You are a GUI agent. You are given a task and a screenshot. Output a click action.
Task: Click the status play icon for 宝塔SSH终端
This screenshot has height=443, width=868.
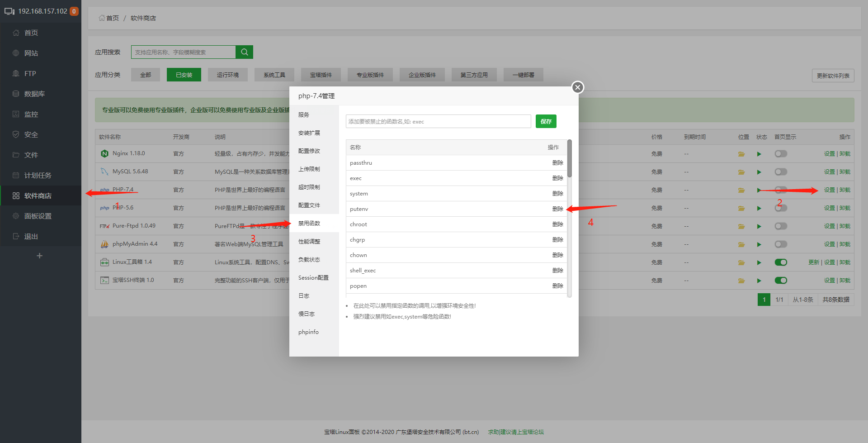[x=759, y=281]
